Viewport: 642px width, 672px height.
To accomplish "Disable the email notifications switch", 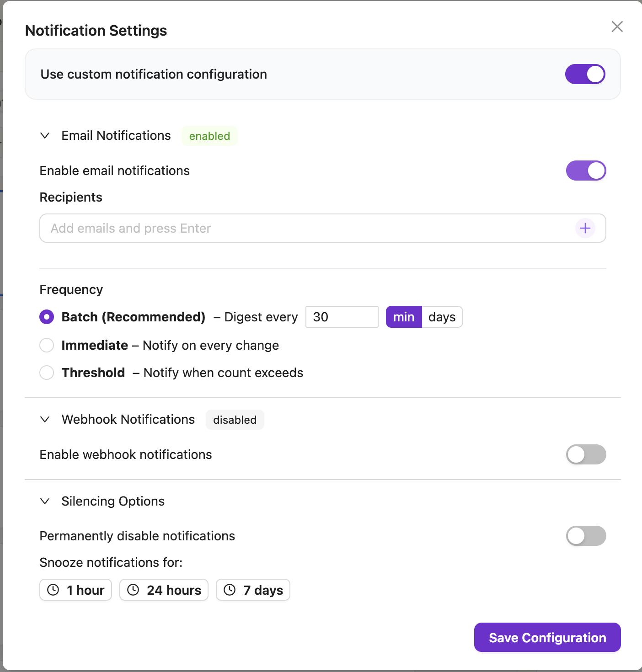I will (x=586, y=171).
